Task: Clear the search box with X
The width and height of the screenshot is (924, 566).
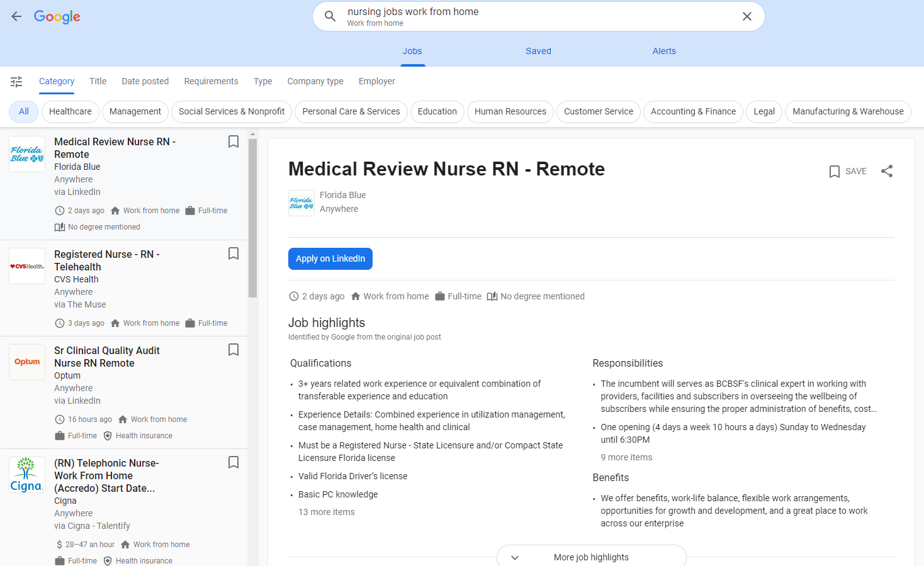Action: pyautogui.click(x=747, y=16)
